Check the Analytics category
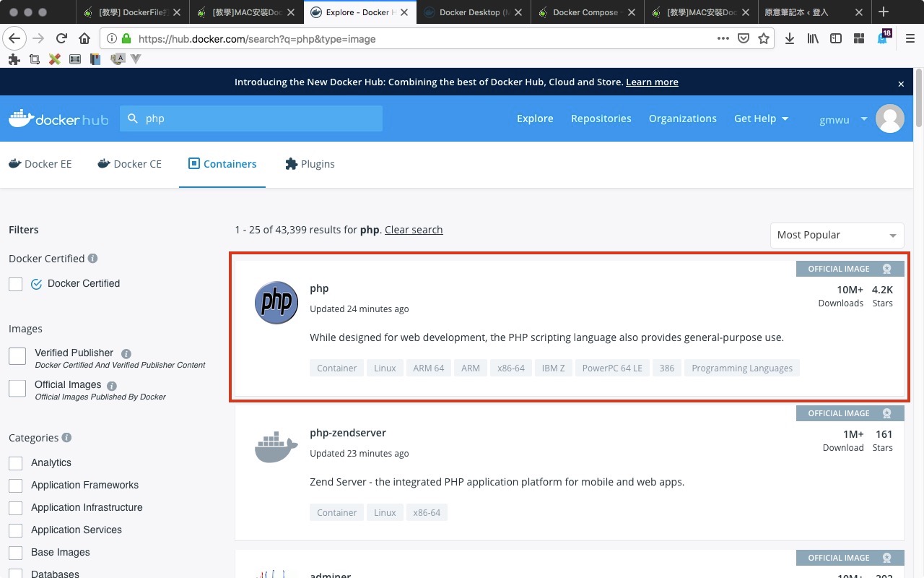924x578 pixels. [15, 463]
